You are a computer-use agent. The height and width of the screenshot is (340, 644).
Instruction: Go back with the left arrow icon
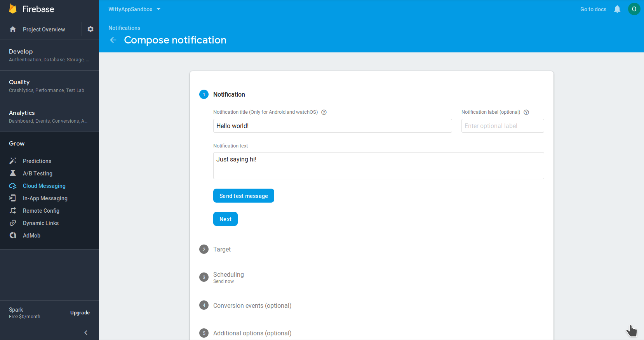click(x=113, y=40)
